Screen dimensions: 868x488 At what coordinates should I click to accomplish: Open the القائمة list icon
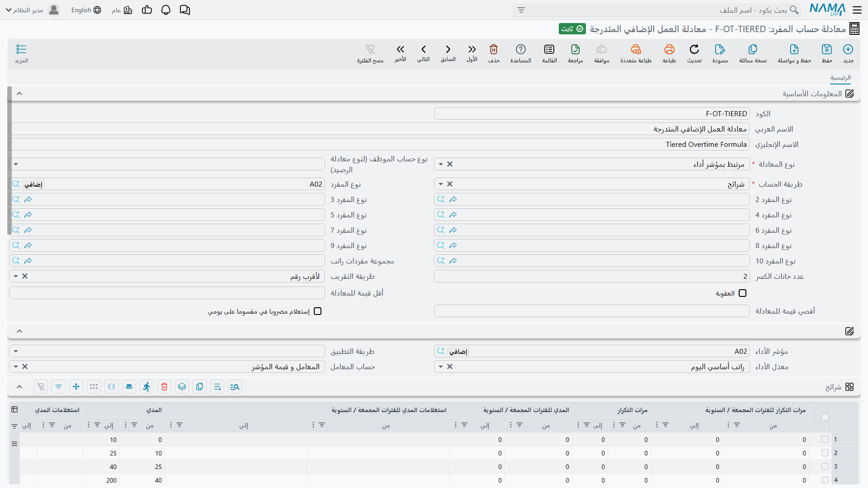point(549,49)
